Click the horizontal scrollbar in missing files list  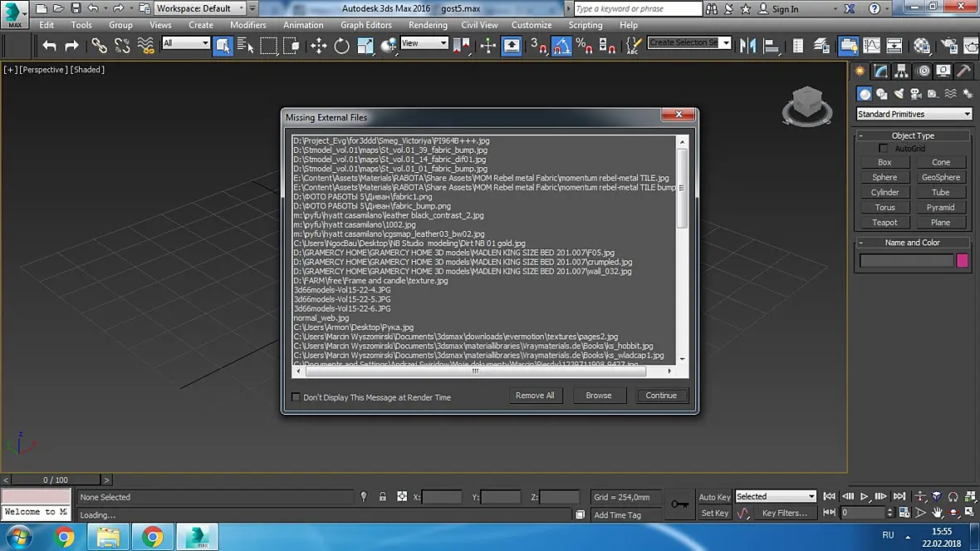475,371
